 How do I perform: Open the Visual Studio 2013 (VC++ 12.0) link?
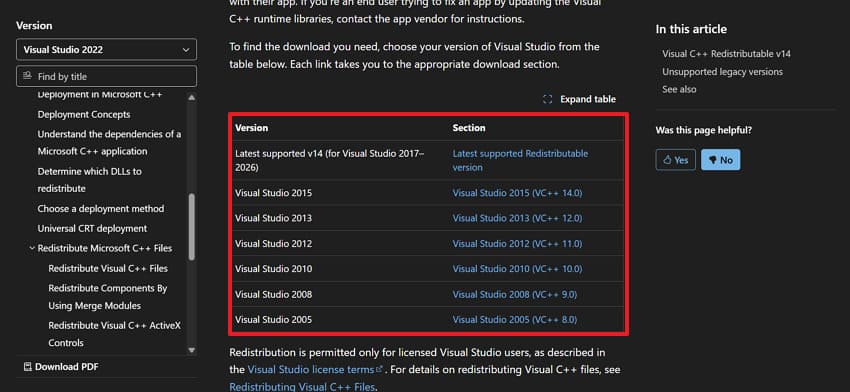(517, 218)
